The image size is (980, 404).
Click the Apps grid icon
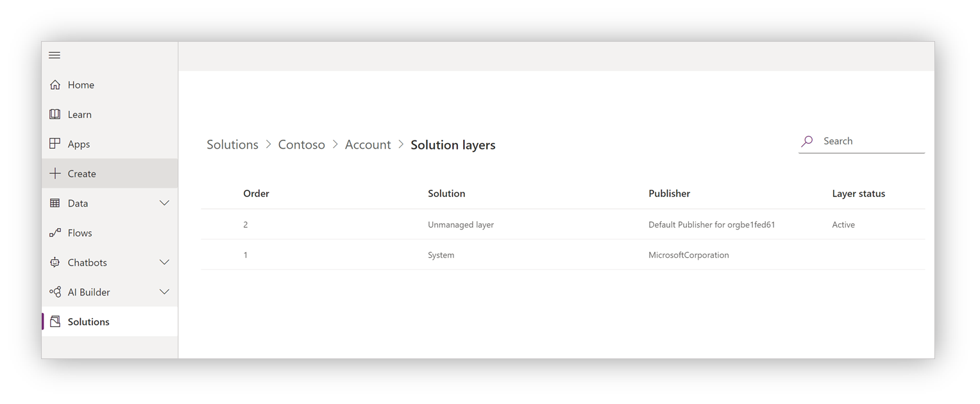pos(55,144)
